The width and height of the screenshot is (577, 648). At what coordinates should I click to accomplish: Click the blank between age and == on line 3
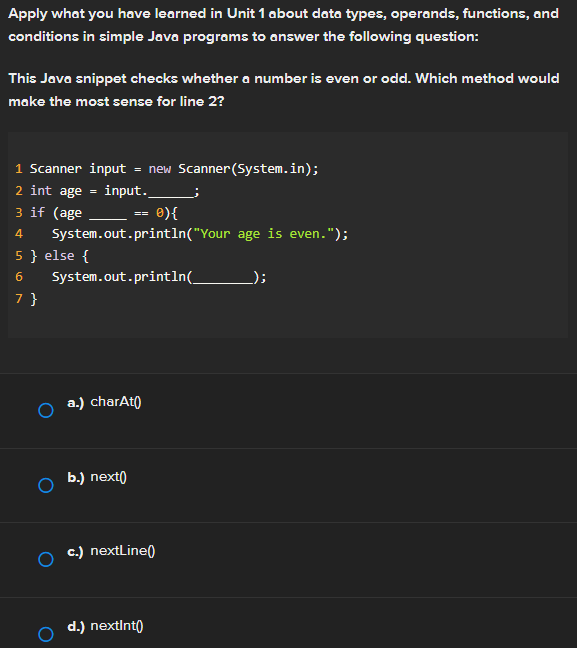pyautogui.click(x=108, y=214)
